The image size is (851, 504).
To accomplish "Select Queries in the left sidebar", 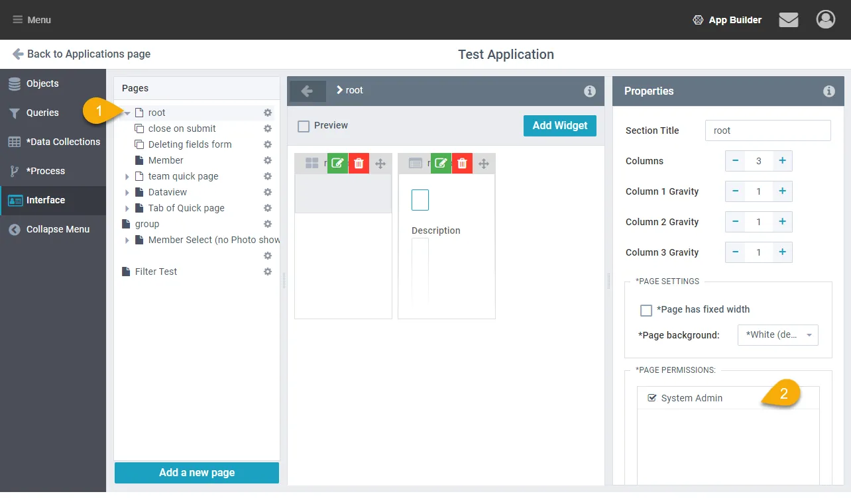I will (x=42, y=113).
